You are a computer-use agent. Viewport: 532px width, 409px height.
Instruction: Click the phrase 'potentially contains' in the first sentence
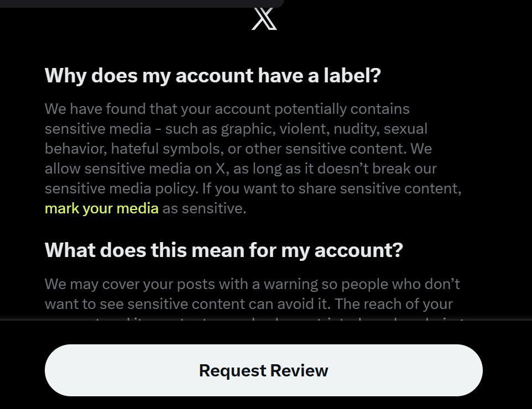pyautogui.click(x=342, y=109)
